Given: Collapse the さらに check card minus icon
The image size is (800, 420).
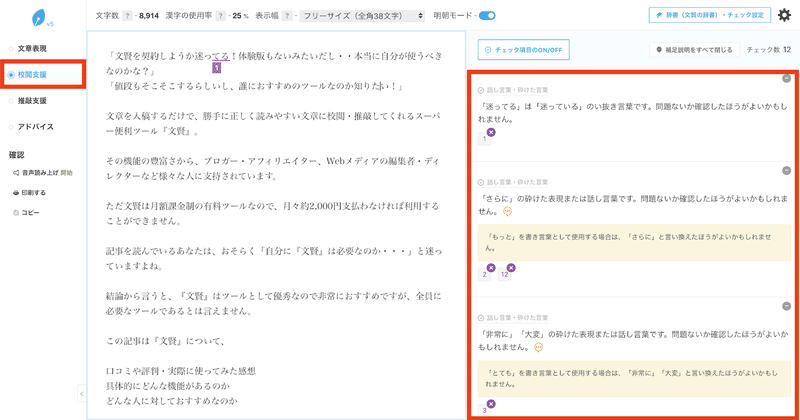Looking at the screenshot, I should click(x=787, y=170).
